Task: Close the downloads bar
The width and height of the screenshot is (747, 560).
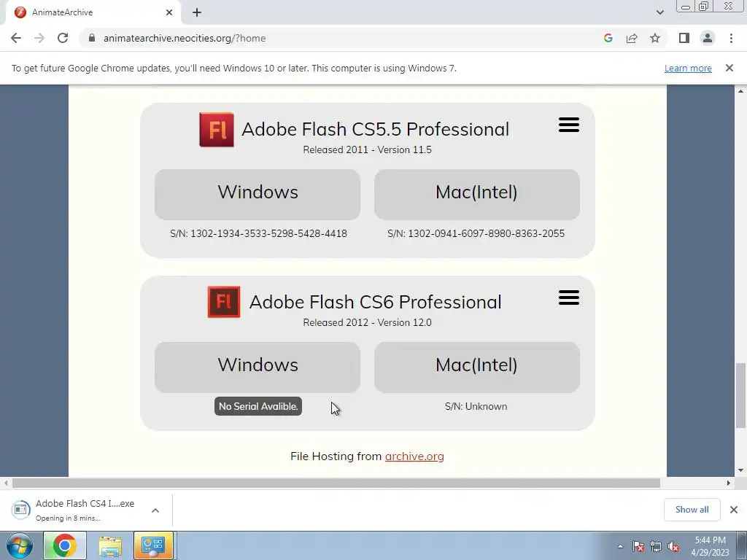Action: coord(734,510)
